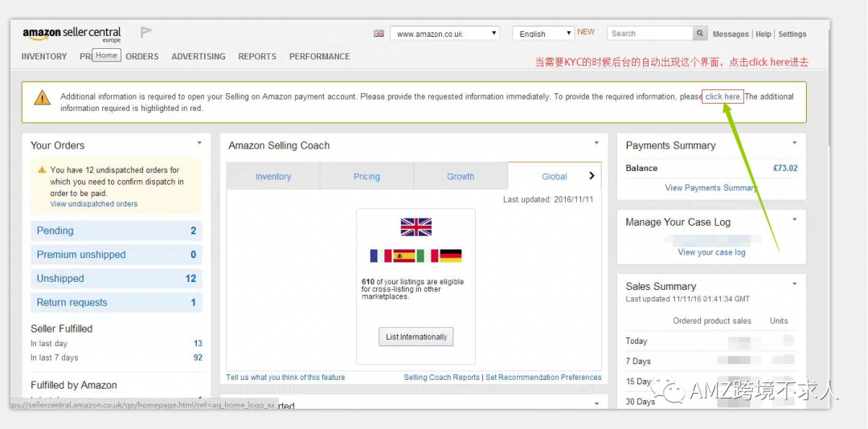Open the ADVERTISING menu
This screenshot has height=429, width=868.
(x=199, y=56)
